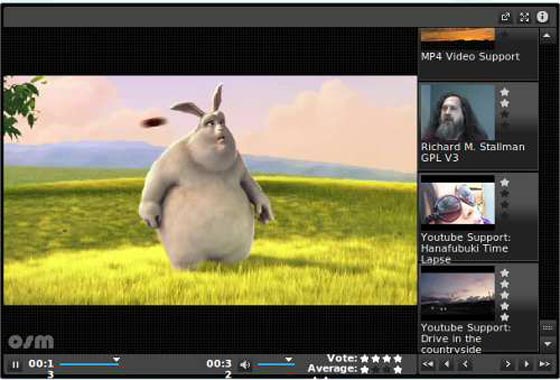Select previous video with left chevron
Viewport: 560px width, 380px height.
[465, 364]
